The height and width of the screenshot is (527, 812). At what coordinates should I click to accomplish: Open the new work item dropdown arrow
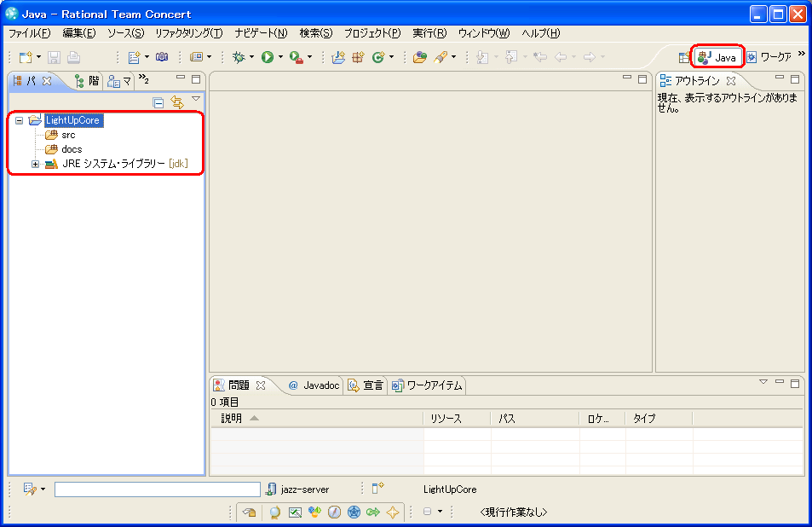tap(147, 57)
